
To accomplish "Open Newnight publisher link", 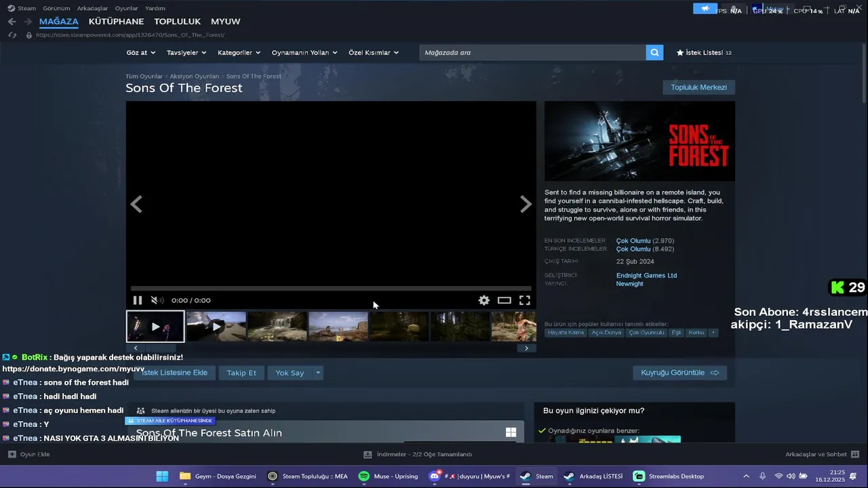I will pyautogui.click(x=629, y=284).
